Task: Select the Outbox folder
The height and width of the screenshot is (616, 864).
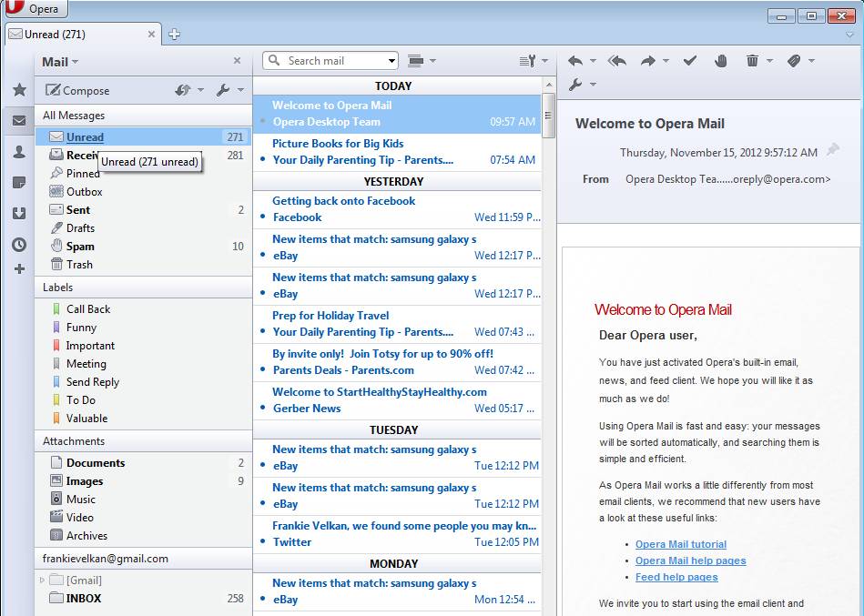Action: tap(143, 192)
